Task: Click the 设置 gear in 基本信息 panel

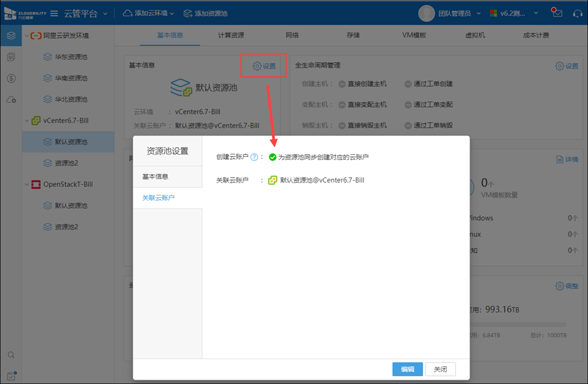Action: [x=264, y=66]
